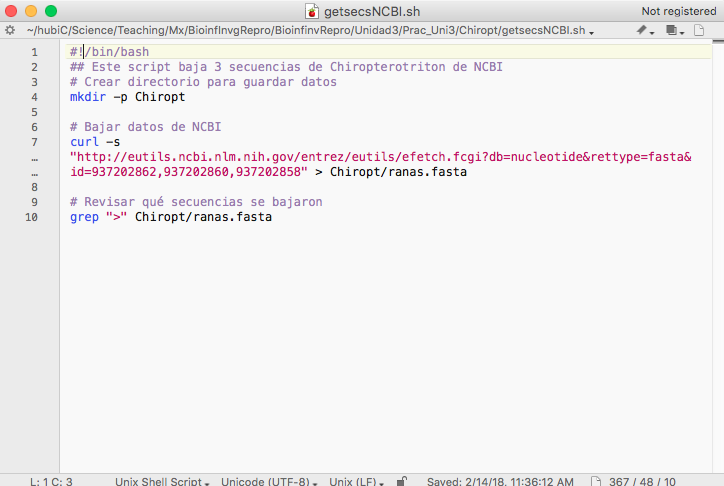Click the document statistics page icon
Viewport: 724px width, 486px height.
point(596,481)
